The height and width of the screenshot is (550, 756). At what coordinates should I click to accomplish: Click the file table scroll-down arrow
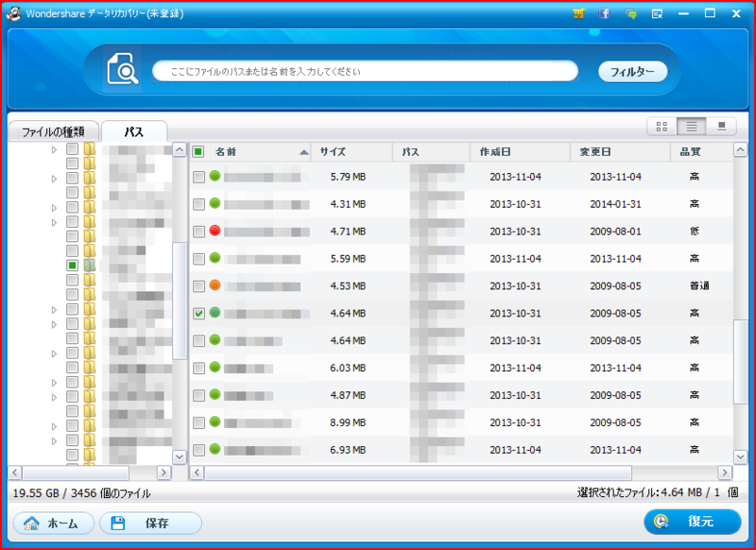coord(740,456)
